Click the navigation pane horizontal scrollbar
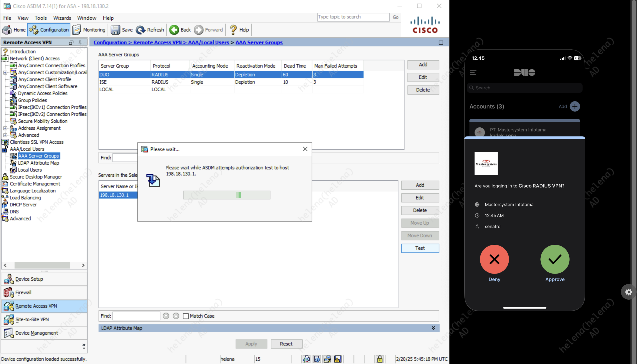 coord(42,265)
